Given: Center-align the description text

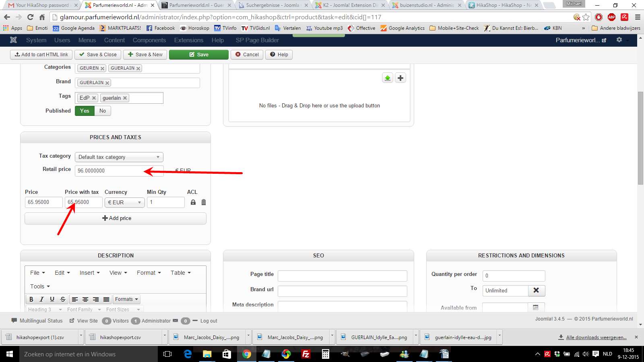Looking at the screenshot, I should pyautogui.click(x=85, y=299).
